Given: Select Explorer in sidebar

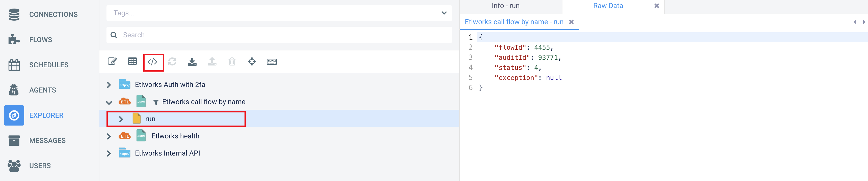Looking at the screenshot, I should point(46,115).
